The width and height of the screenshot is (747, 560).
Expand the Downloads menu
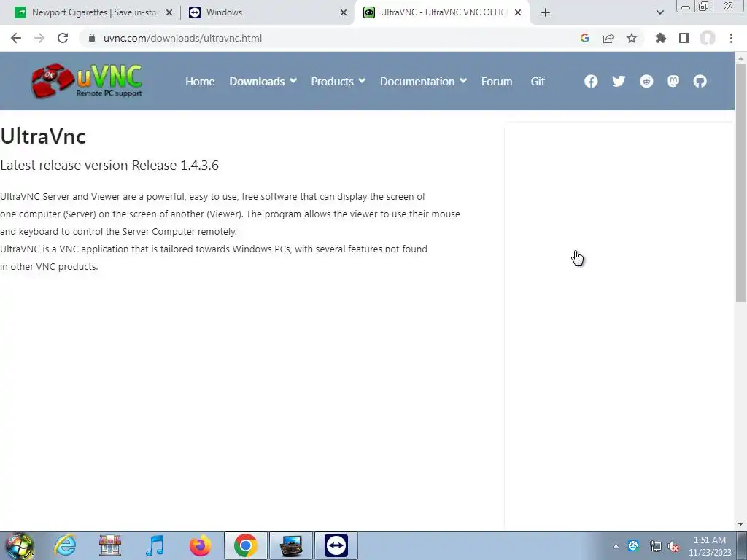(263, 82)
